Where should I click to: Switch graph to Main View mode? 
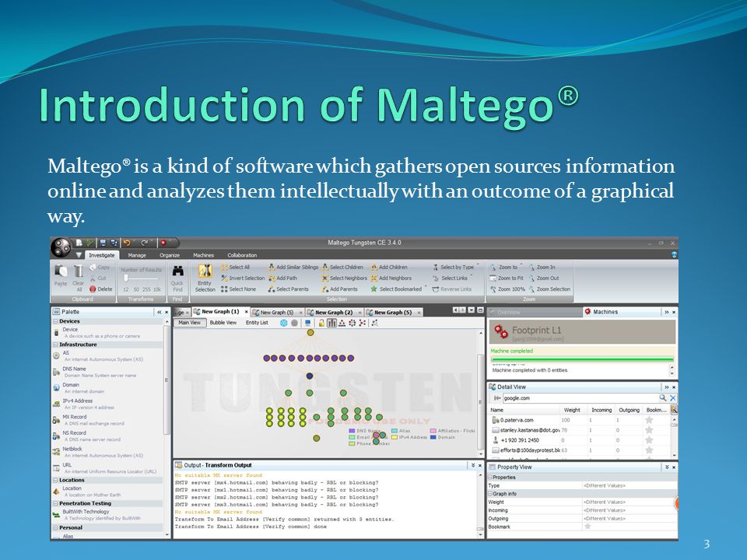[x=190, y=323]
